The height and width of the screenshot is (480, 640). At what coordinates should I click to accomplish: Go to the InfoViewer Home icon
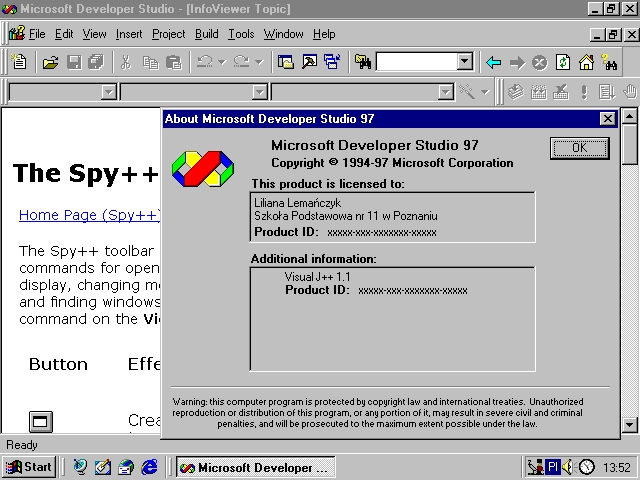click(586, 63)
